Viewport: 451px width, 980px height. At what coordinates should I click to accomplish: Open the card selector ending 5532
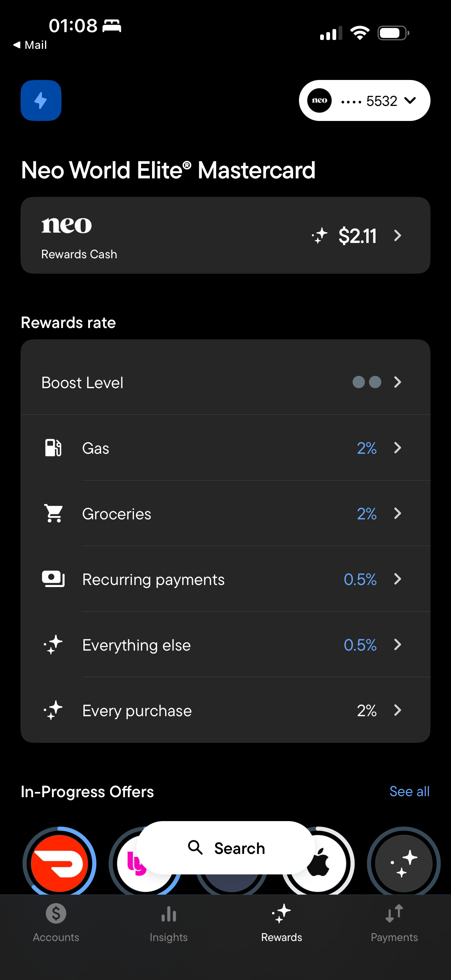point(364,100)
